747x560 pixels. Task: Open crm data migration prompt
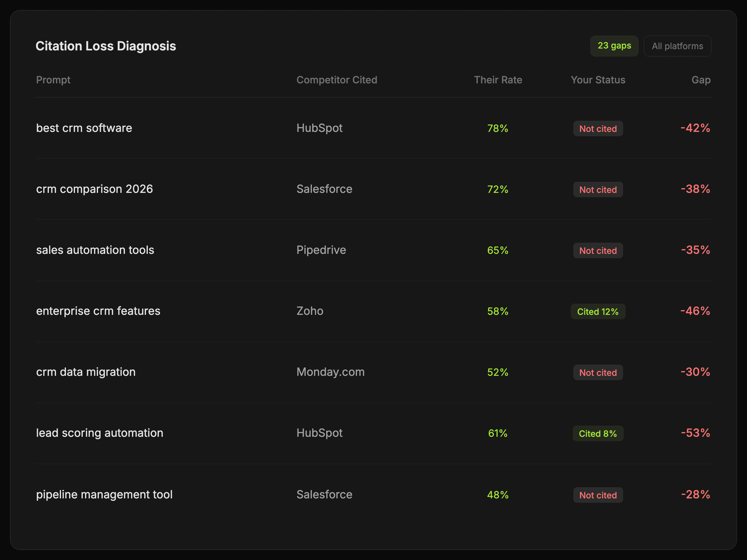(86, 372)
